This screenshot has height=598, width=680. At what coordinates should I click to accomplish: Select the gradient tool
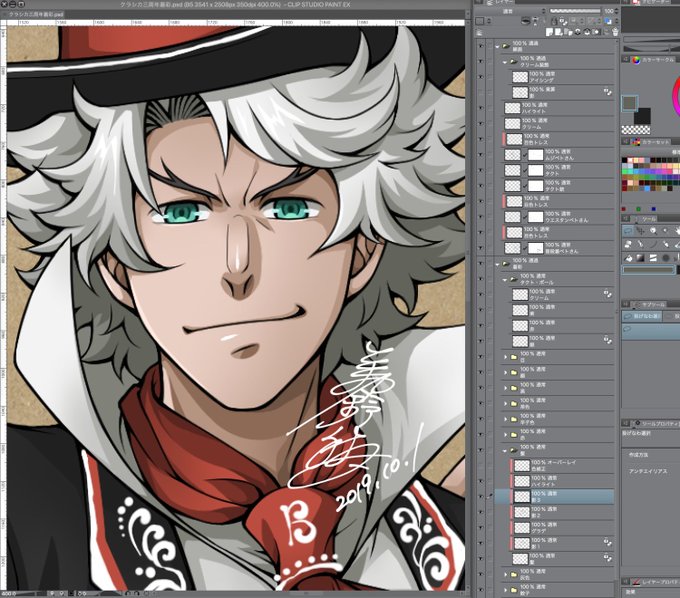tap(640, 258)
